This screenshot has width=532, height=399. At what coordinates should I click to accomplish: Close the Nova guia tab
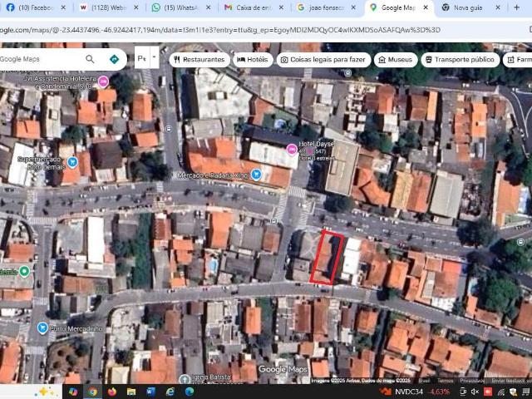(x=498, y=7)
